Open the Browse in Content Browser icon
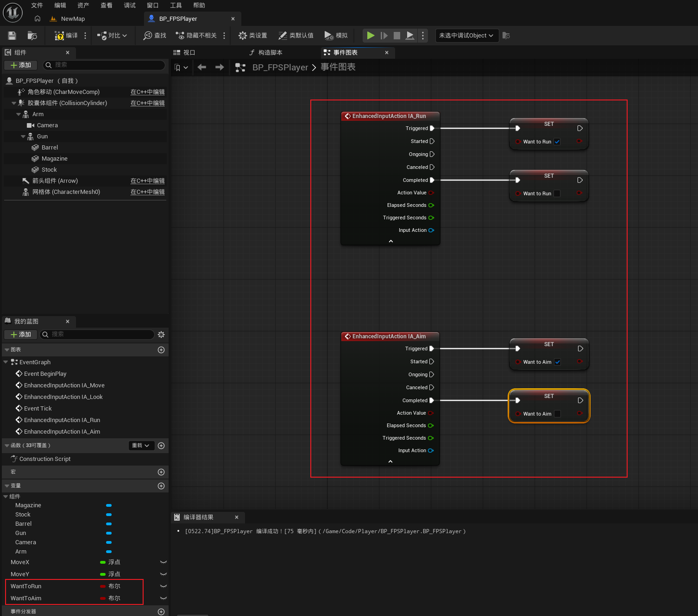Viewport: 698px width, 616px height. coord(32,36)
